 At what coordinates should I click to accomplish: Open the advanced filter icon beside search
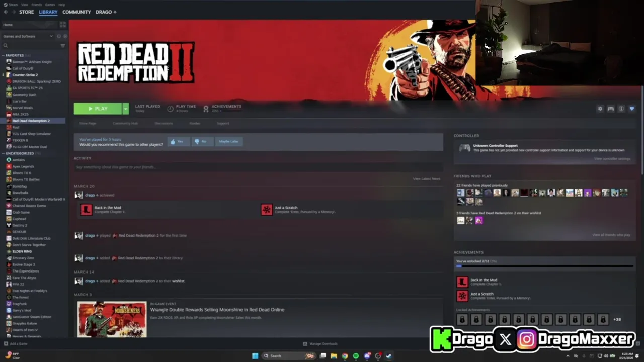(63, 46)
